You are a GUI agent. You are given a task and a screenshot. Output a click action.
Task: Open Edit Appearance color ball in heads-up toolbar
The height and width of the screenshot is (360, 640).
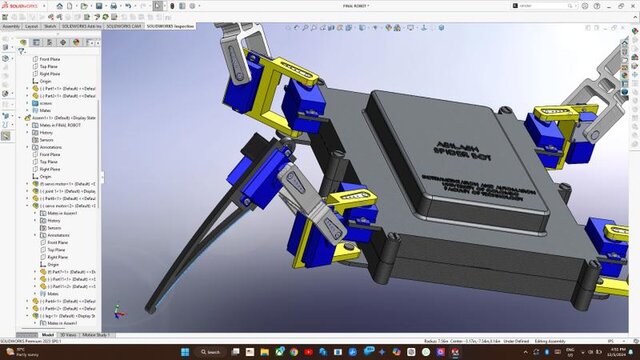pyautogui.click(x=388, y=28)
